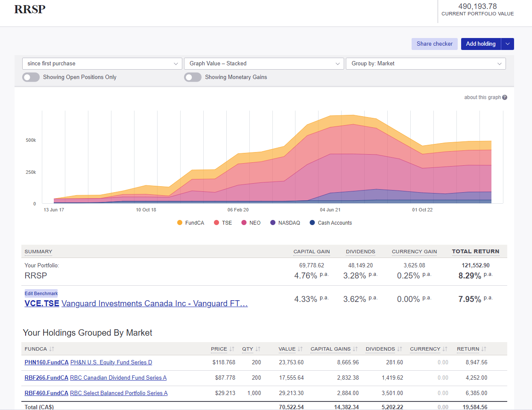Image resolution: width=532 pixels, height=410 pixels.
Task: Sort holdings using the RETURN sort arrows
Action: pyautogui.click(x=483, y=349)
